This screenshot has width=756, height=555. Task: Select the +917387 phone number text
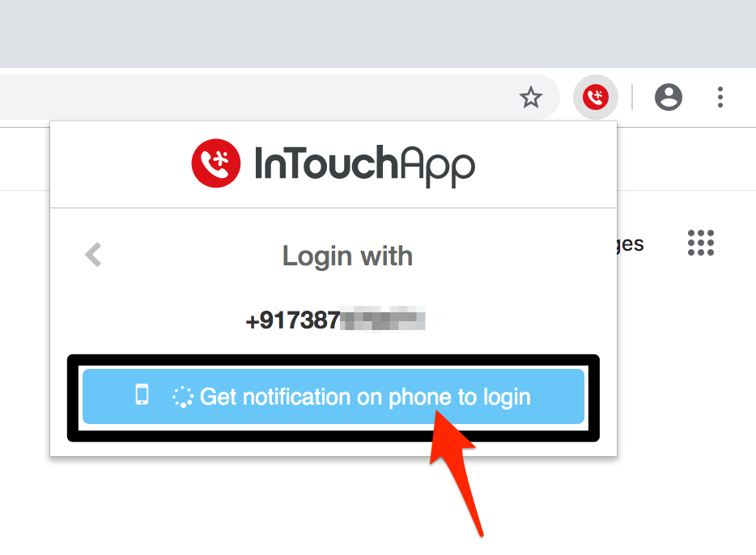(x=293, y=320)
